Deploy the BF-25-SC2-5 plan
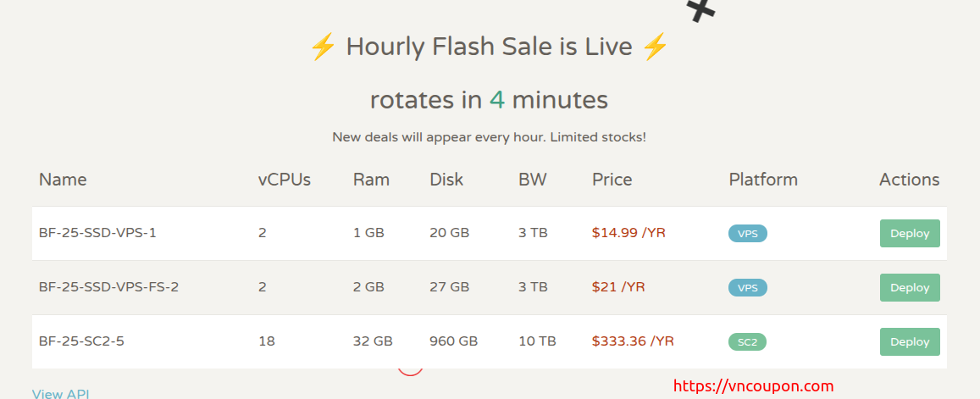980x399 pixels. click(910, 341)
